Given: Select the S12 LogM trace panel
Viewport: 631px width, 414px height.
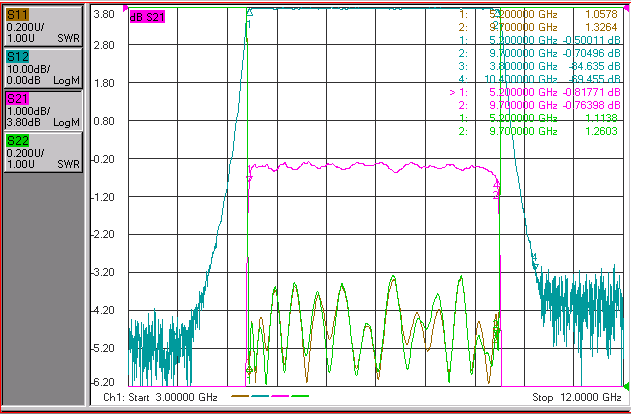Looking at the screenshot, I should [43, 68].
